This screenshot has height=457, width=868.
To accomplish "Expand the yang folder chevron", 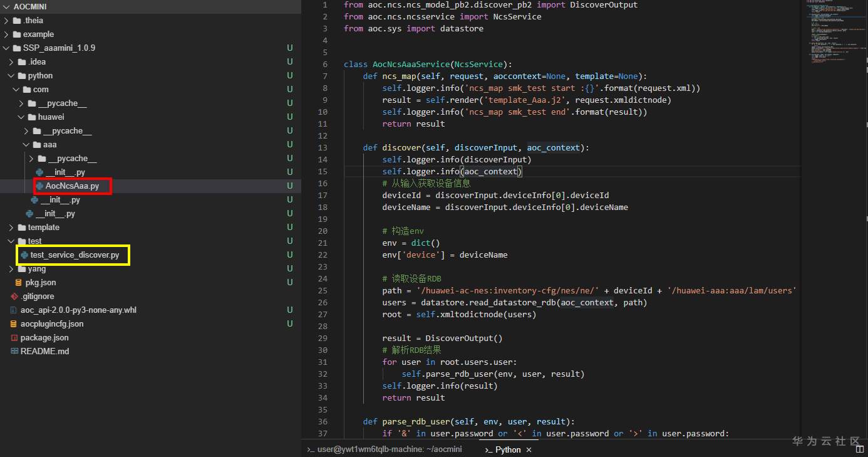I will [12, 269].
